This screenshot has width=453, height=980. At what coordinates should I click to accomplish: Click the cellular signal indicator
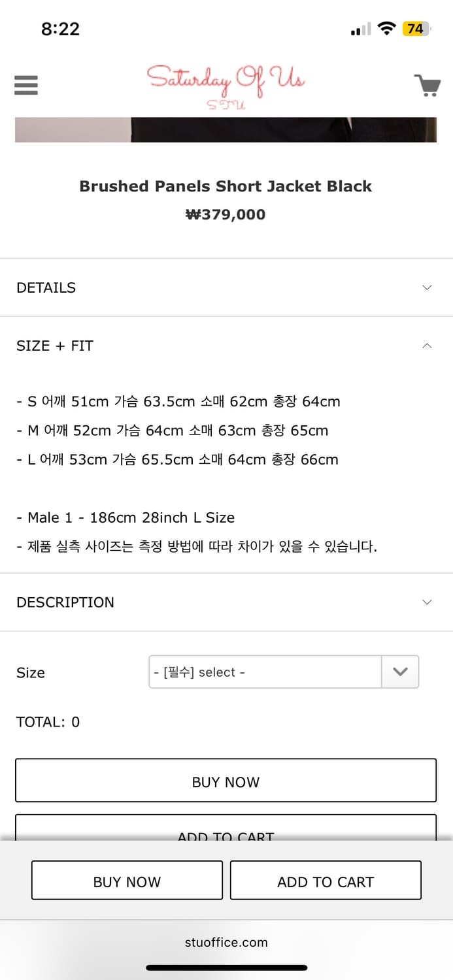click(x=360, y=29)
